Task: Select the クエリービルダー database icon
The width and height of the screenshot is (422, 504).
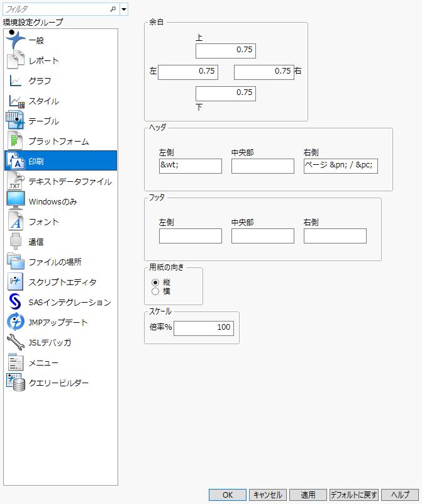Action: coord(16,382)
